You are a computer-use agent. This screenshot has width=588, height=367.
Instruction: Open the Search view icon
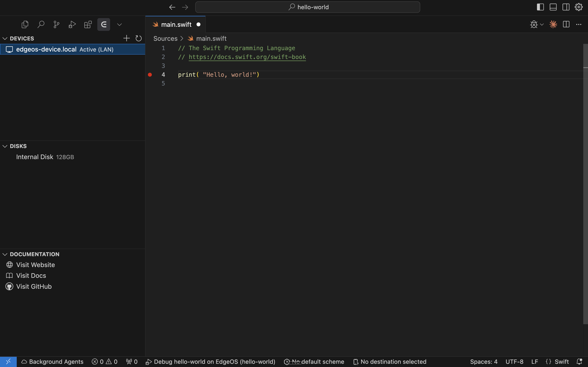point(41,25)
